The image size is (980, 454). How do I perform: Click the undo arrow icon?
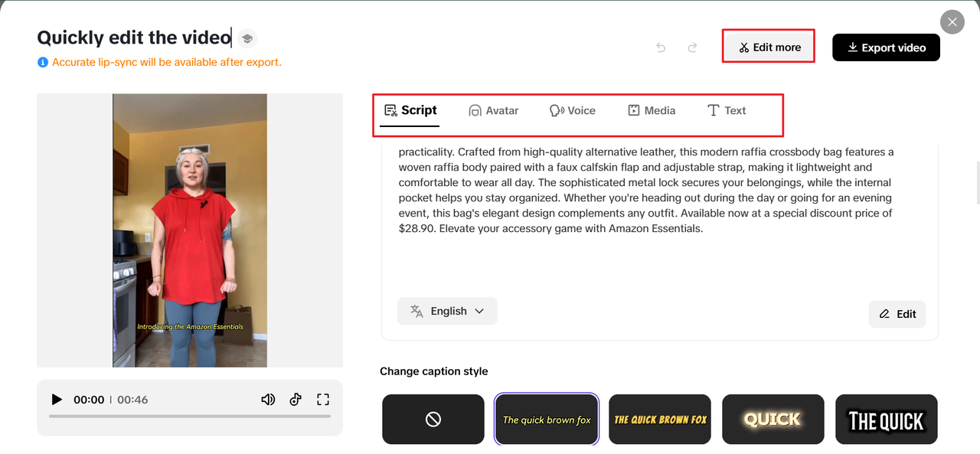(661, 47)
